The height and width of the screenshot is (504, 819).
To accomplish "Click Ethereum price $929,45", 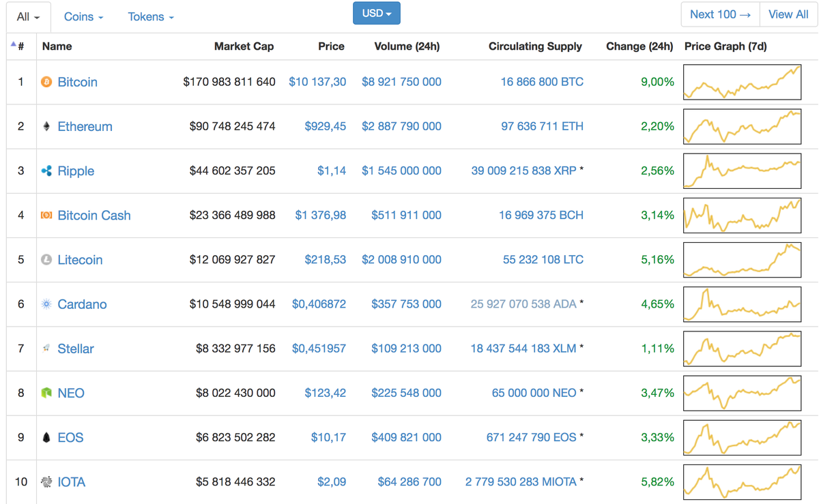I will pos(326,126).
